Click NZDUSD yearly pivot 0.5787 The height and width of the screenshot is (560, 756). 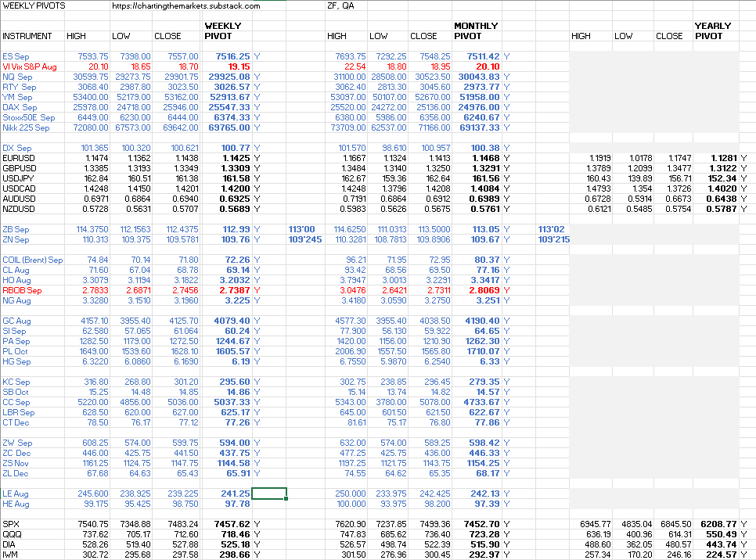722,209
